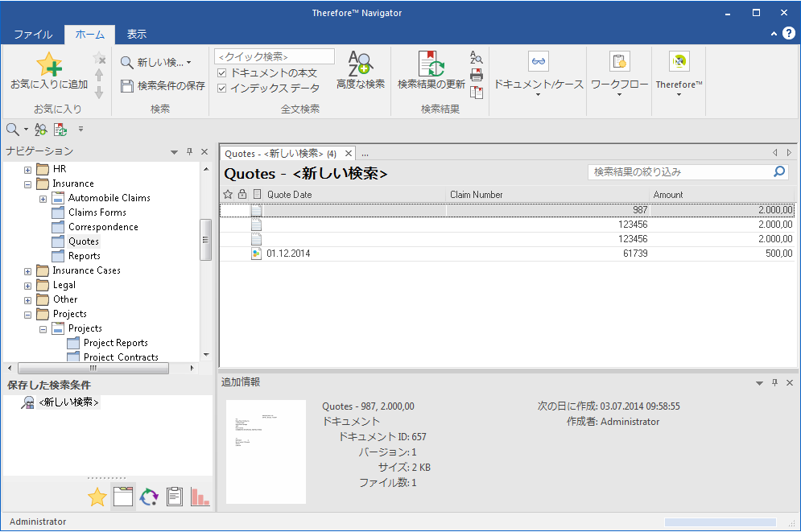801x532 pixels.
Task: Click into the quick search field
Action: [x=275, y=56]
